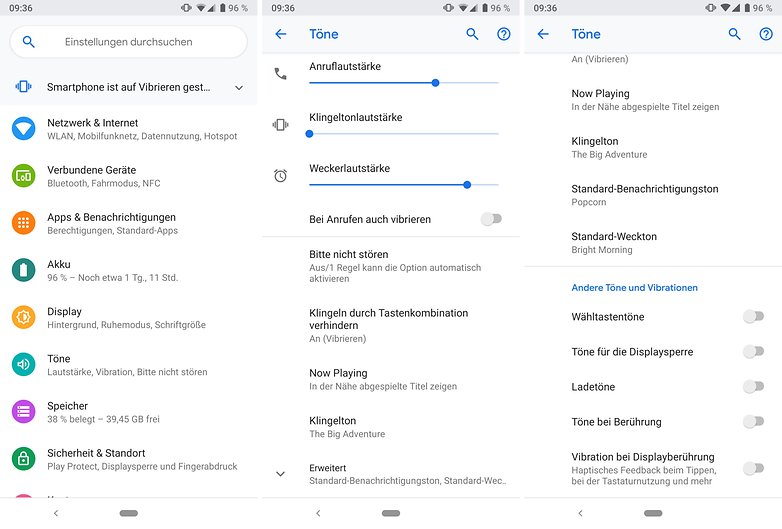Image resolution: width=782 pixels, height=529 pixels.
Task: Open the Netzwerk & Internet Wi-Fi icon
Action: pos(23,129)
